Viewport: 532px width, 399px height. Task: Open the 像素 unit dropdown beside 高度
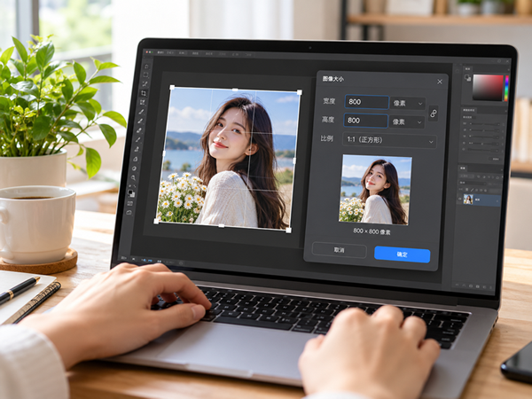[406, 121]
